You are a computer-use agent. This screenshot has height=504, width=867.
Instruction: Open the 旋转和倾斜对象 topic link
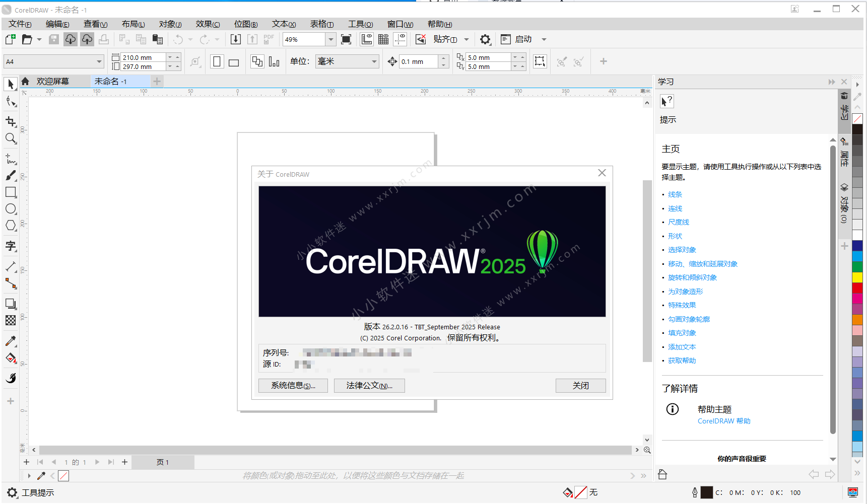click(x=692, y=277)
